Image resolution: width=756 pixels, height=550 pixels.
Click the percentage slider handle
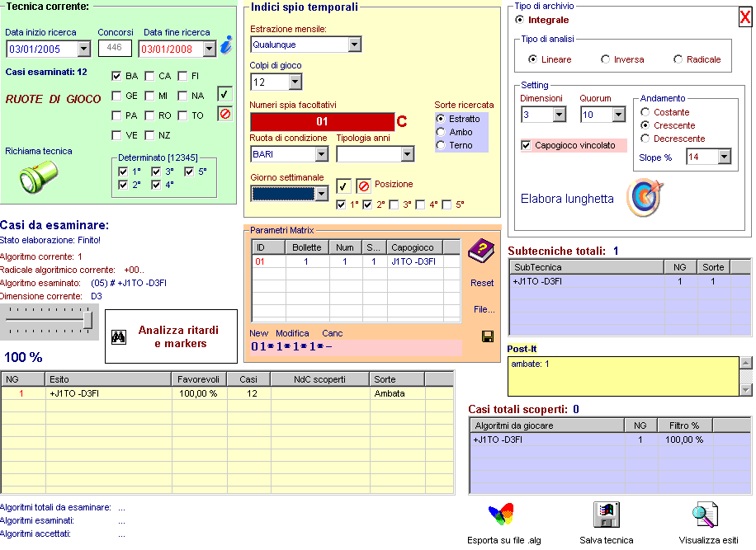[x=87, y=319]
